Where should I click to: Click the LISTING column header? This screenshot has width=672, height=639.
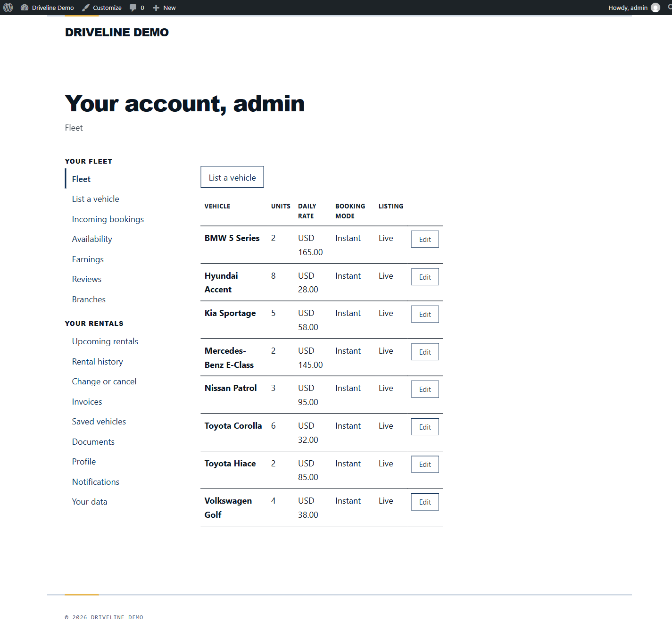tap(391, 206)
